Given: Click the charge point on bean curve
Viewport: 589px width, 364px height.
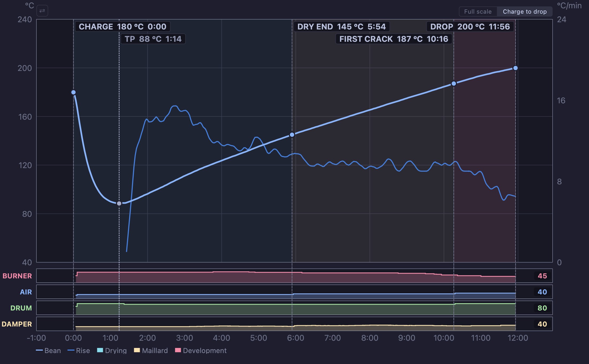Looking at the screenshot, I should pos(73,92).
